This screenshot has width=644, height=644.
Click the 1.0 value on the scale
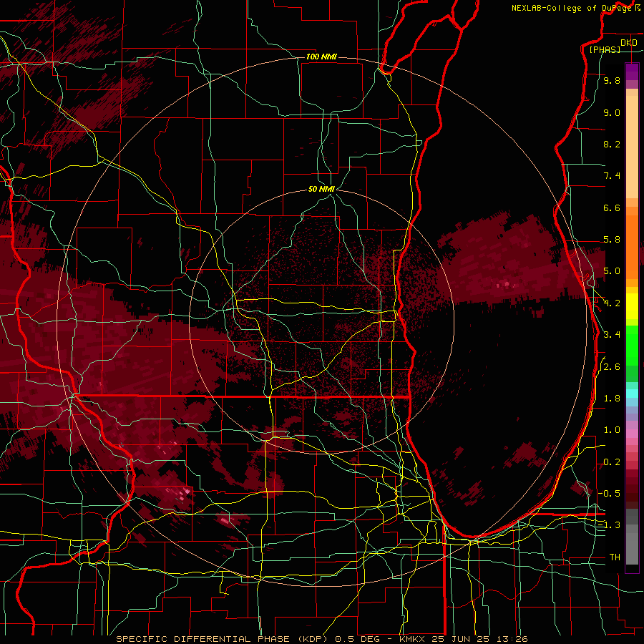coord(612,430)
